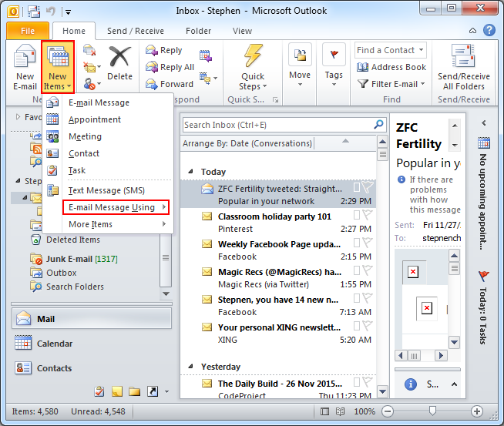504x426 pixels.
Task: Open the Address Book
Action: [x=391, y=67]
